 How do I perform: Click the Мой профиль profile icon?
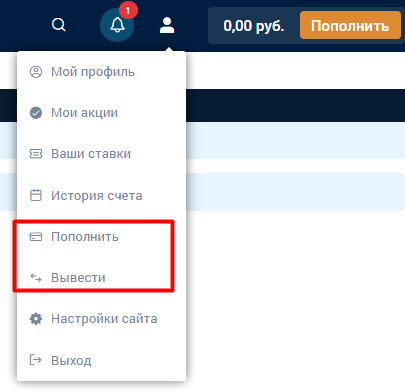point(36,72)
